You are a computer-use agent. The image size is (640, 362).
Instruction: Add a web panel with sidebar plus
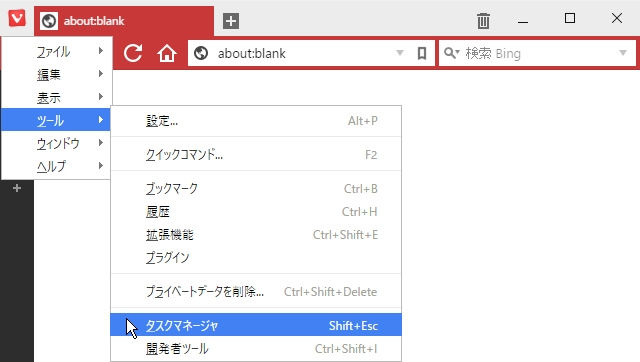click(17, 188)
